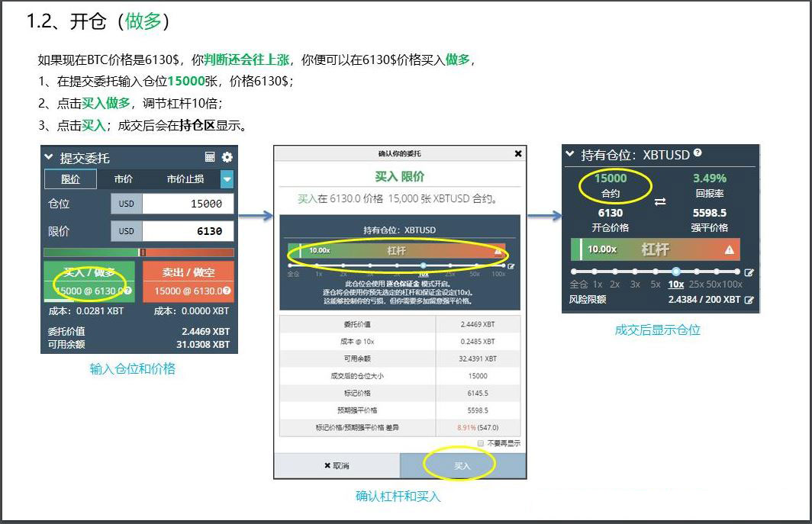Select the 限价 order tab
The width and height of the screenshot is (812, 524).
pyautogui.click(x=70, y=179)
